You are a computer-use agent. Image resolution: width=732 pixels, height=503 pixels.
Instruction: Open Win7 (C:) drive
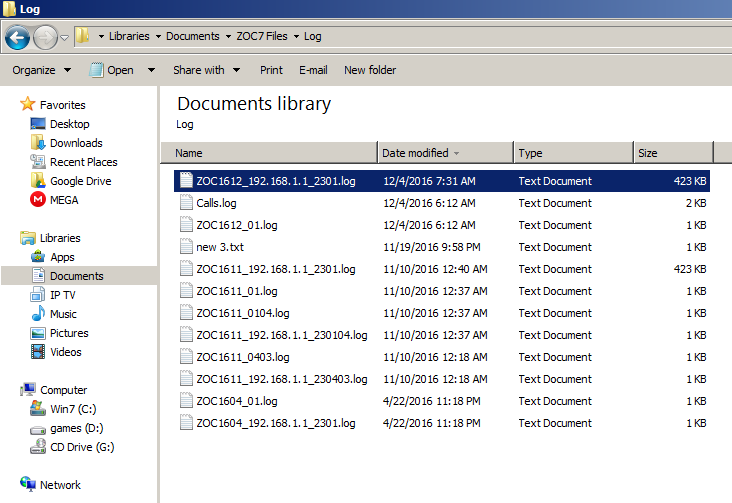[x=63, y=409]
